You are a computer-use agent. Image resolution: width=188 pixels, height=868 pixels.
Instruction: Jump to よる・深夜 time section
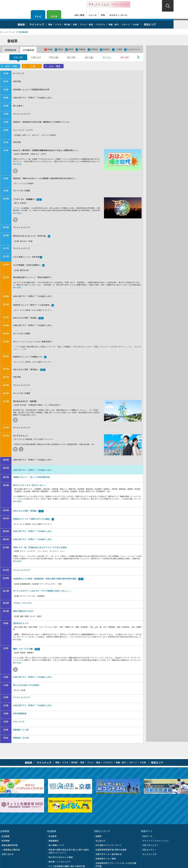tap(54, 66)
